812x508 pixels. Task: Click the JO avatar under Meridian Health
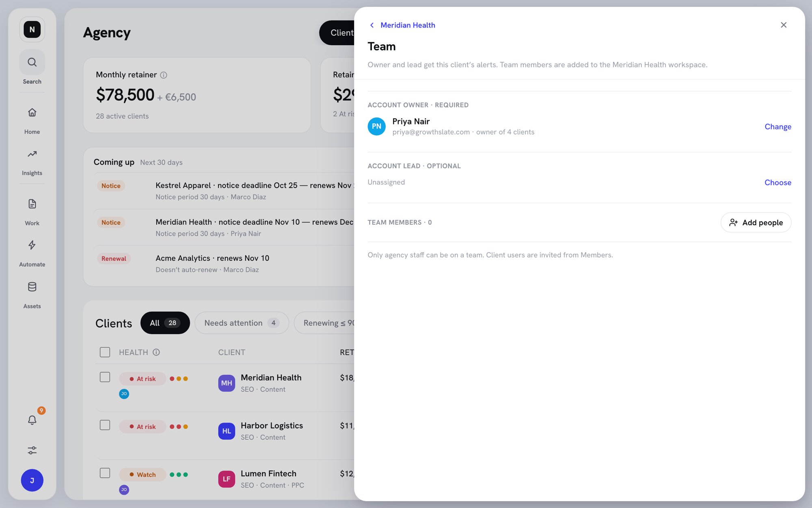(124, 394)
